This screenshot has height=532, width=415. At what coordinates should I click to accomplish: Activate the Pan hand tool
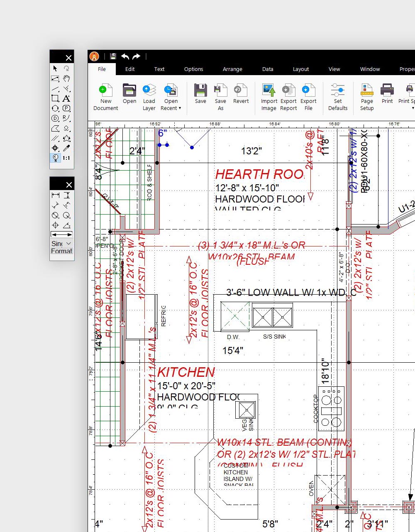coord(66,78)
